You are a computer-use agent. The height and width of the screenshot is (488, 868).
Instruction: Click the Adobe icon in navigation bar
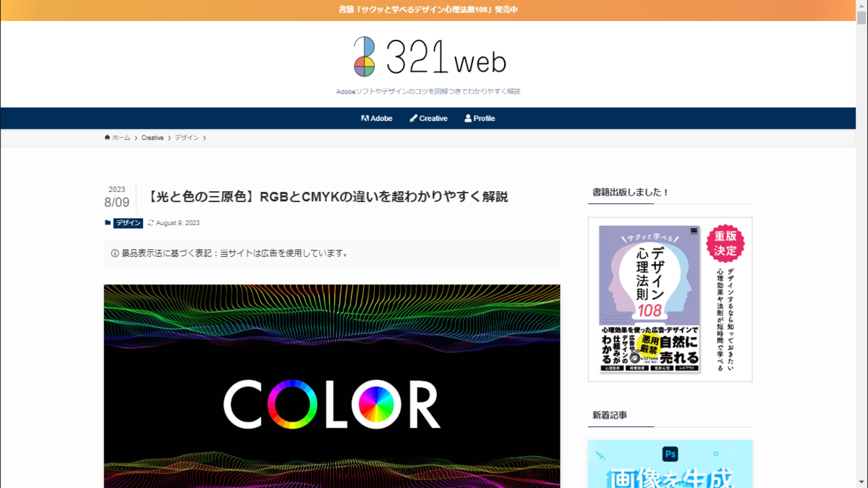click(365, 118)
